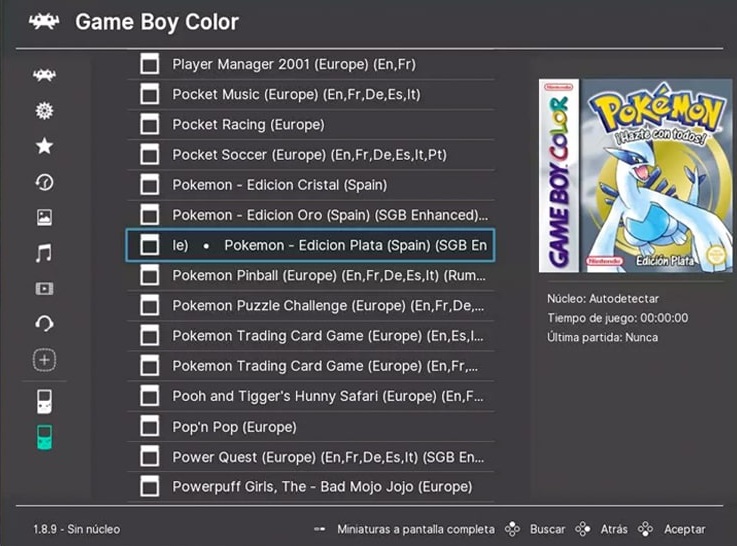737x546 pixels.
Task: Launch highlighted Pokemon - Edicion Plata entry
Action: (x=311, y=245)
